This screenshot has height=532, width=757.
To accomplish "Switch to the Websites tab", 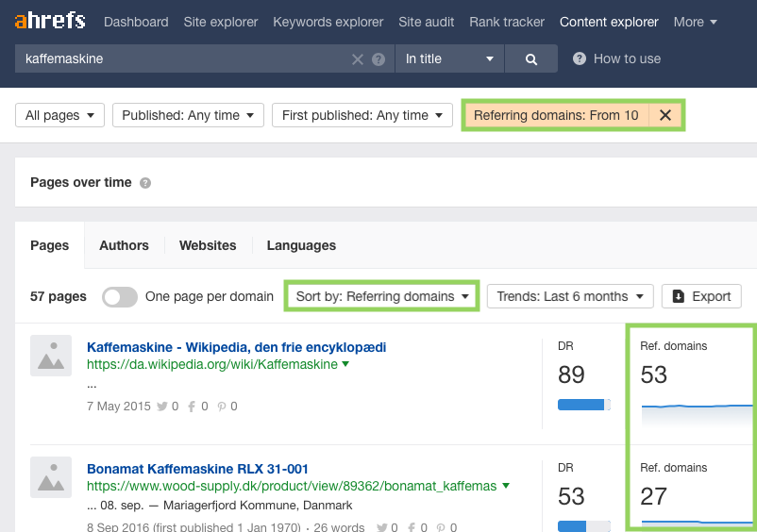I will tap(208, 245).
